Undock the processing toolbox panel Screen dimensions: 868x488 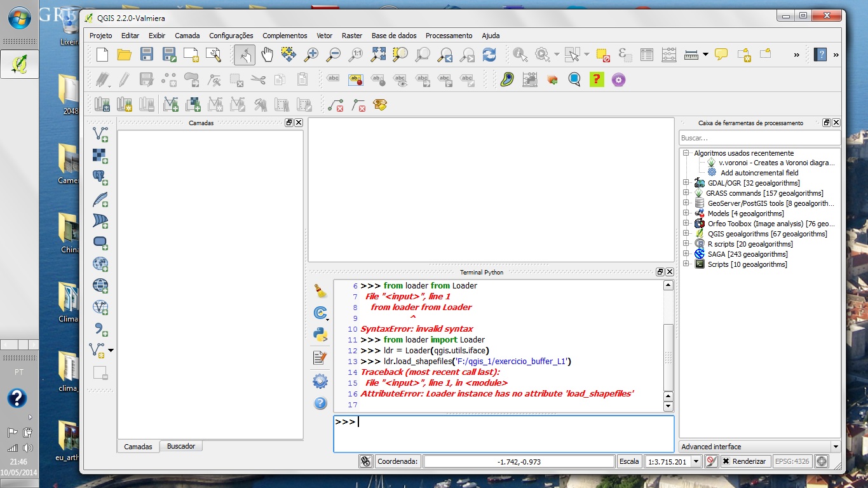tap(827, 123)
